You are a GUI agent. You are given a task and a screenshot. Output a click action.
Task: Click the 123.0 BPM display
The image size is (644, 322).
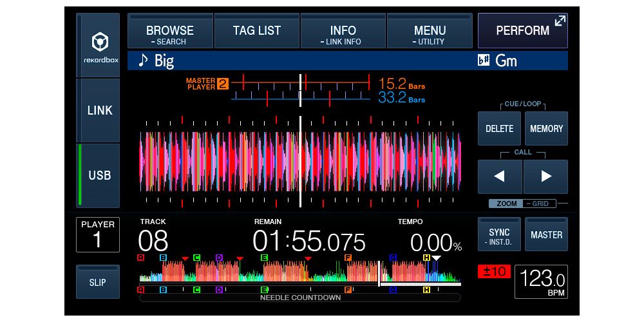542,281
